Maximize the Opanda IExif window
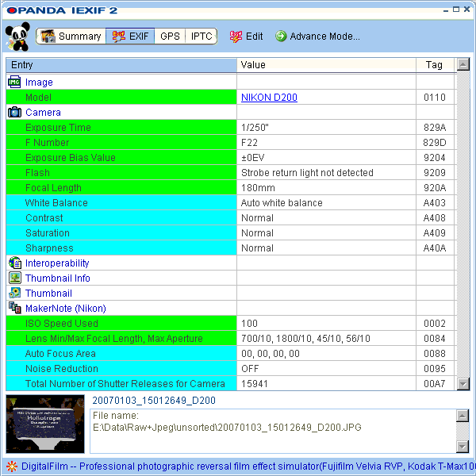 tap(456, 10)
